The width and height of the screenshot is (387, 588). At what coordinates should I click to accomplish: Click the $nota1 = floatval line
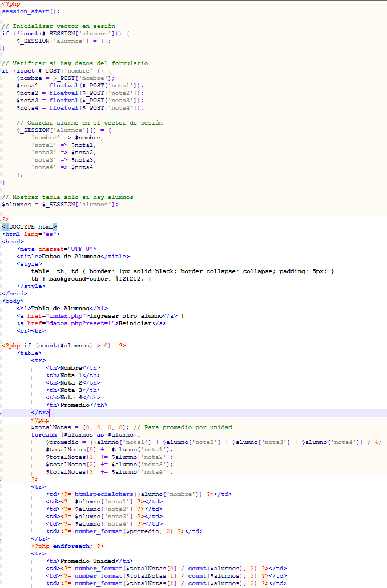[80, 86]
